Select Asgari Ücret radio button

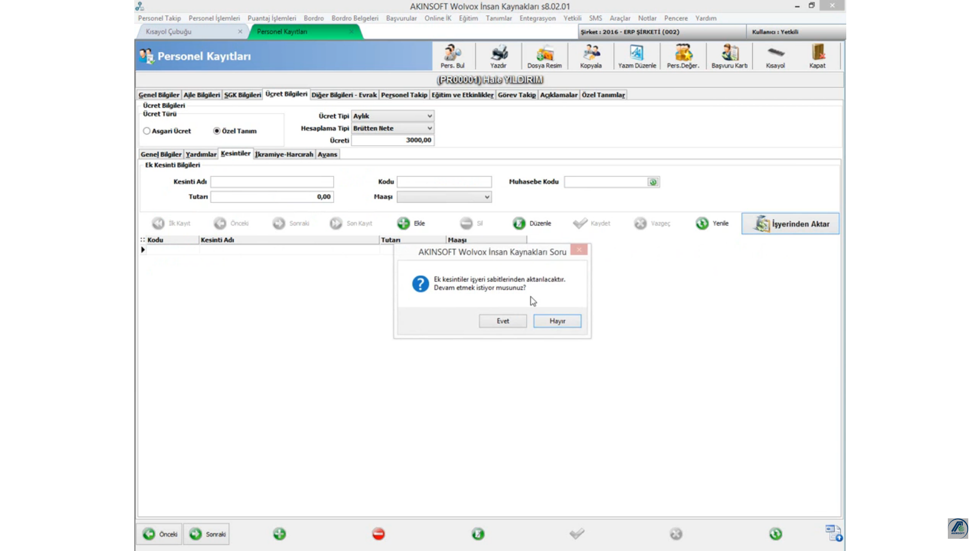[x=147, y=131]
